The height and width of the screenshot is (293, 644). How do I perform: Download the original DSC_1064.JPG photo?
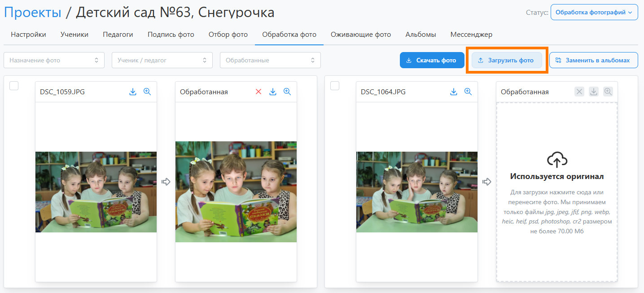pyautogui.click(x=454, y=92)
